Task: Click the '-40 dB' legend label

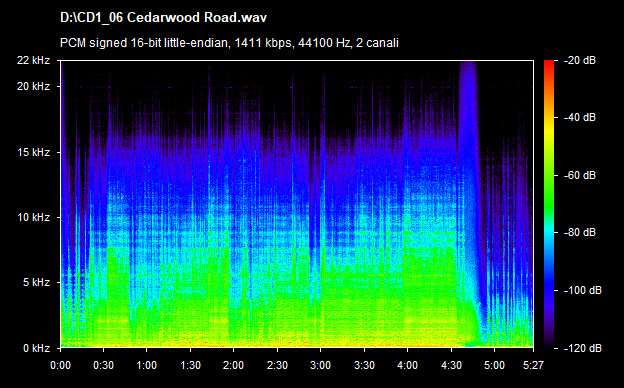Action: (x=580, y=117)
